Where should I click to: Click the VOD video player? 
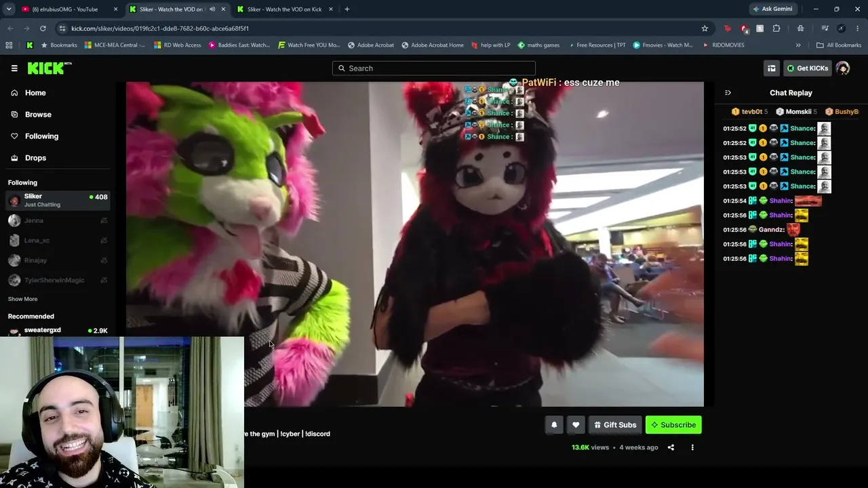click(x=415, y=244)
